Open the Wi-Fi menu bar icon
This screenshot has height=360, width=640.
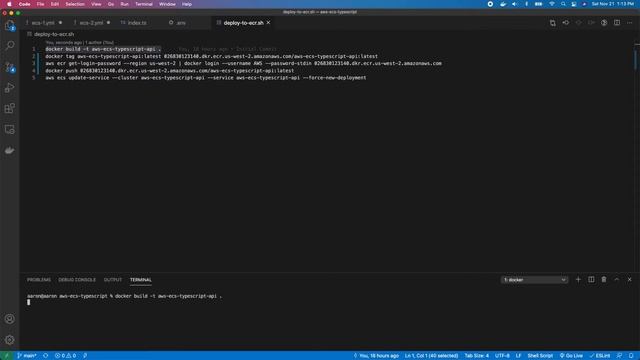tap(552, 4)
